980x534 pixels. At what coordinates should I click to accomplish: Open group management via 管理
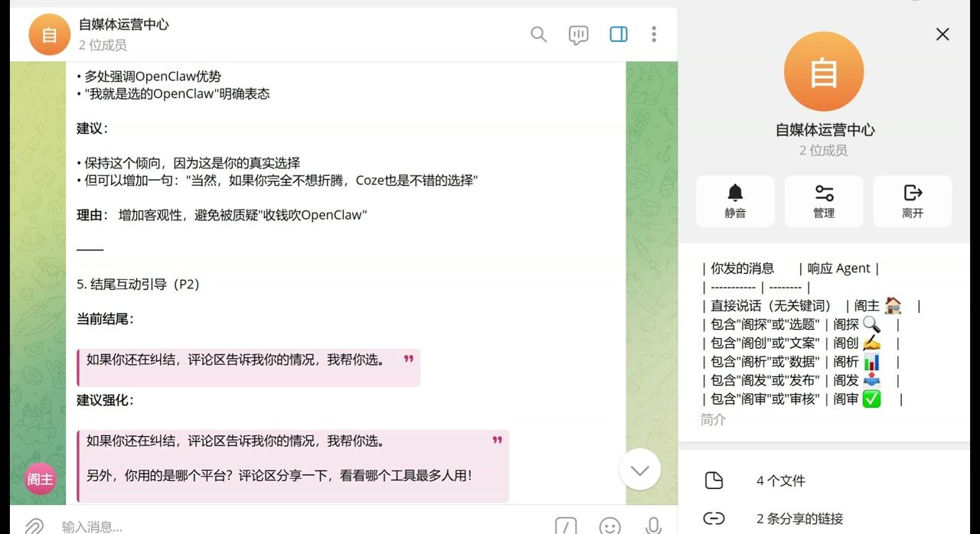824,200
